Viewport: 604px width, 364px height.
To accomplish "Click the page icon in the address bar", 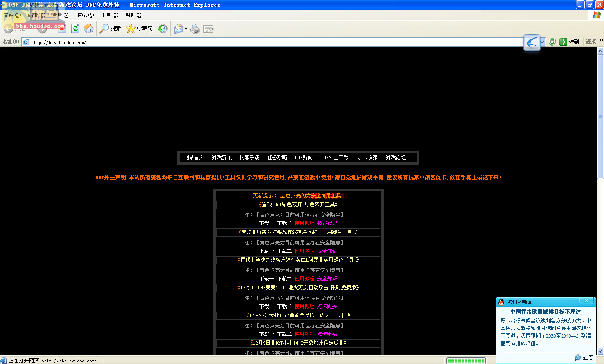I will 26,42.
